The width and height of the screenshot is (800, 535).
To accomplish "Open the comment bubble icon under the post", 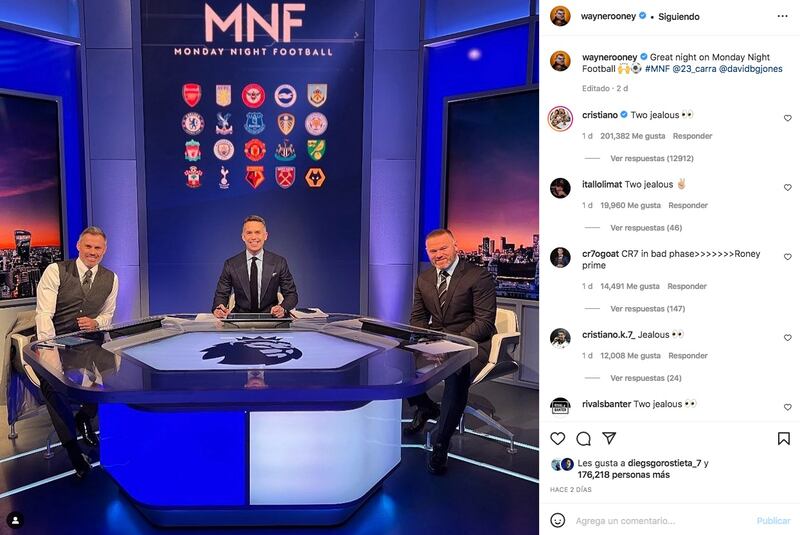I will [x=583, y=439].
